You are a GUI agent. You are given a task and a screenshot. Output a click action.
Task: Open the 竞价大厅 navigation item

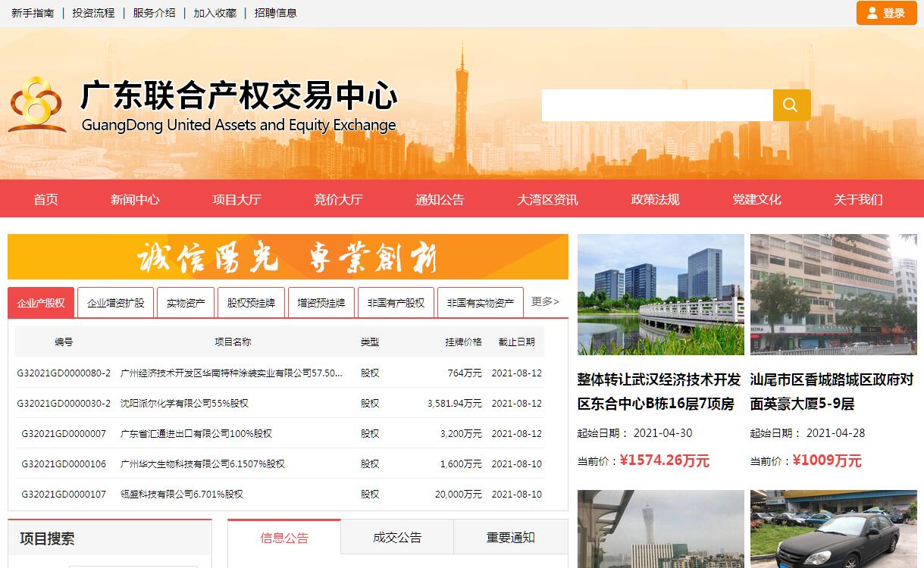(x=338, y=199)
